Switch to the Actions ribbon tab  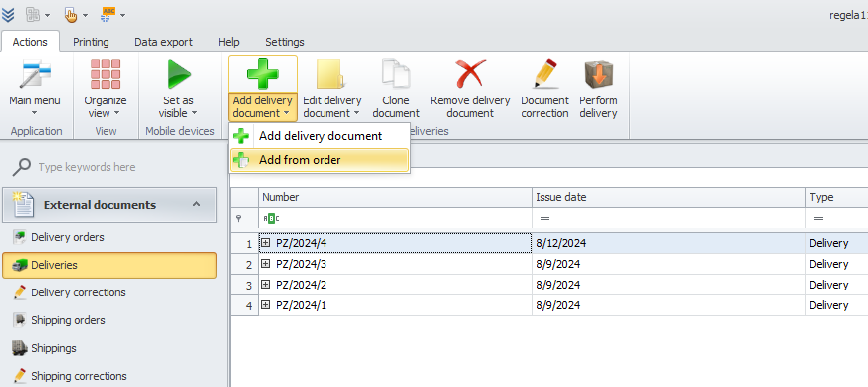(x=30, y=42)
